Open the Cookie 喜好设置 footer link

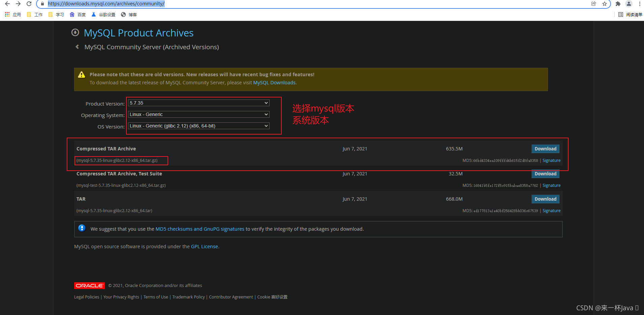tap(272, 297)
